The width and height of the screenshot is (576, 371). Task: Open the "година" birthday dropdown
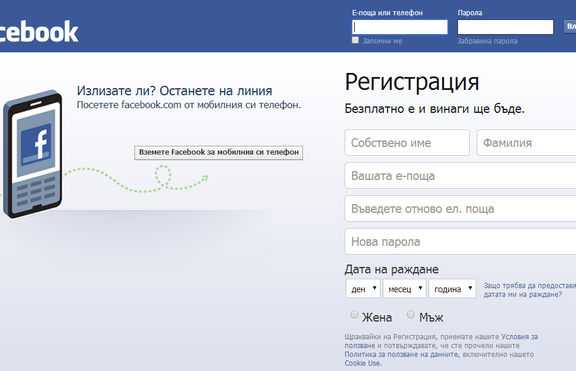pyautogui.click(x=453, y=289)
